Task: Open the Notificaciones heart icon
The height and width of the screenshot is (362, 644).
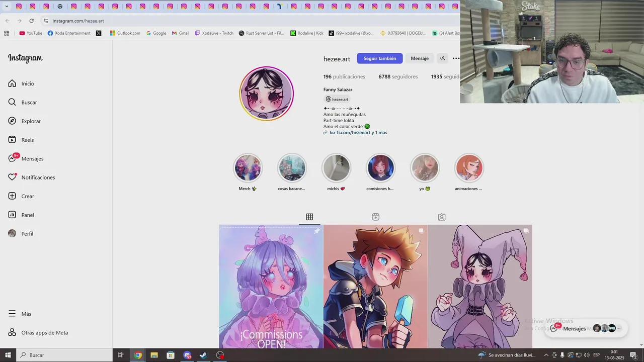Action: (12, 177)
